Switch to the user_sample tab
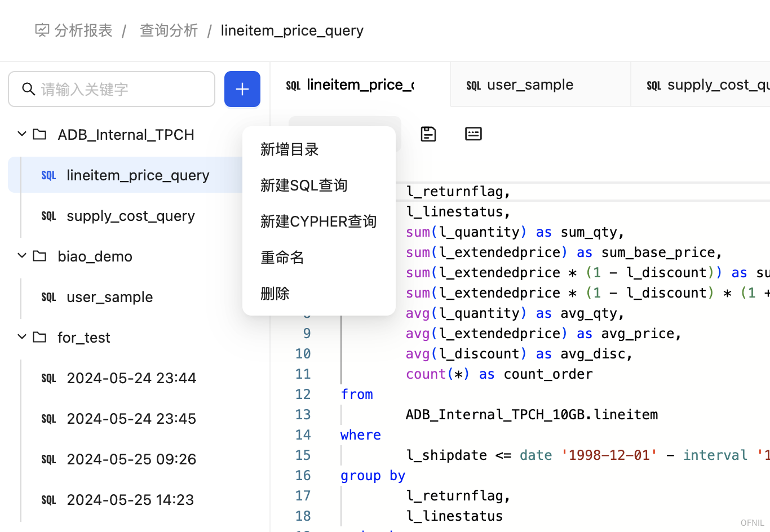Screen dimensions: 770x532 (530, 85)
